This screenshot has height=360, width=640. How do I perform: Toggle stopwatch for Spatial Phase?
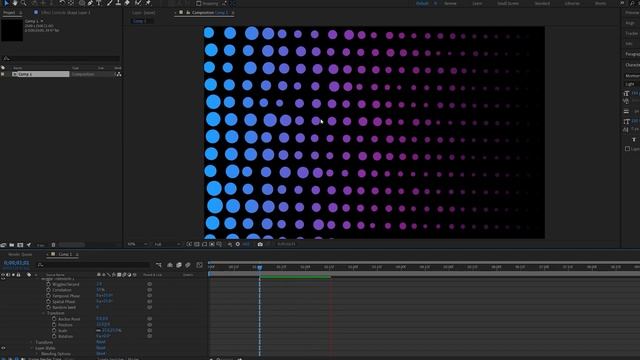(49, 301)
